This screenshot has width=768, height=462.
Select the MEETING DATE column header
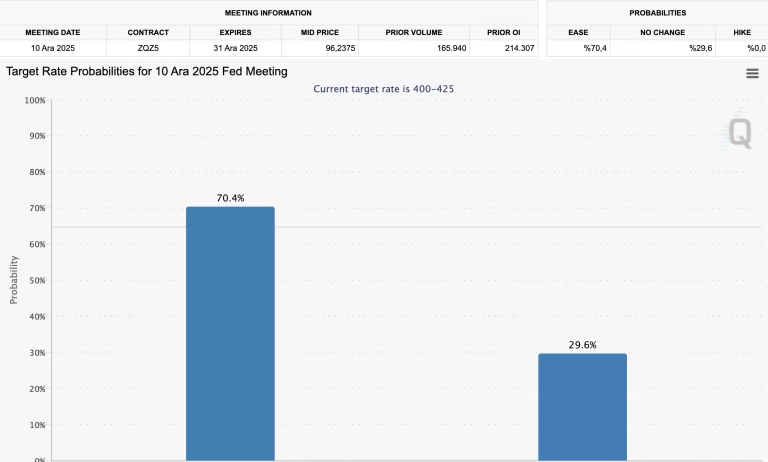53,32
